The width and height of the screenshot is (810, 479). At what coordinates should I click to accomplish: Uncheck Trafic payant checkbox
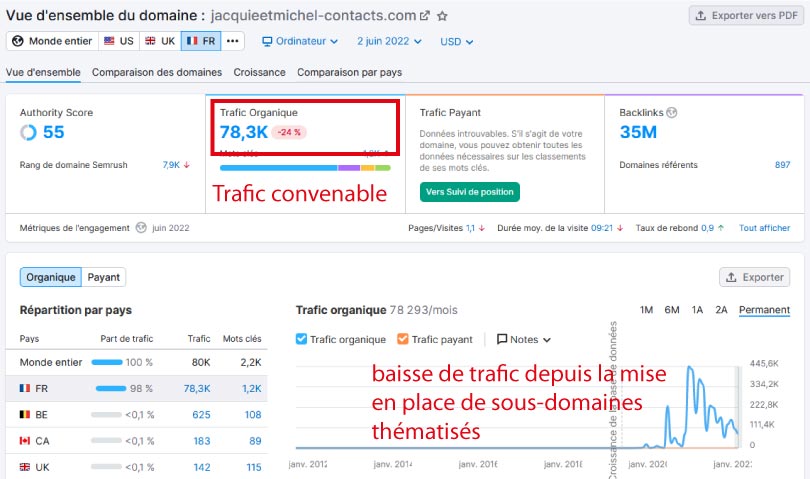click(x=402, y=339)
